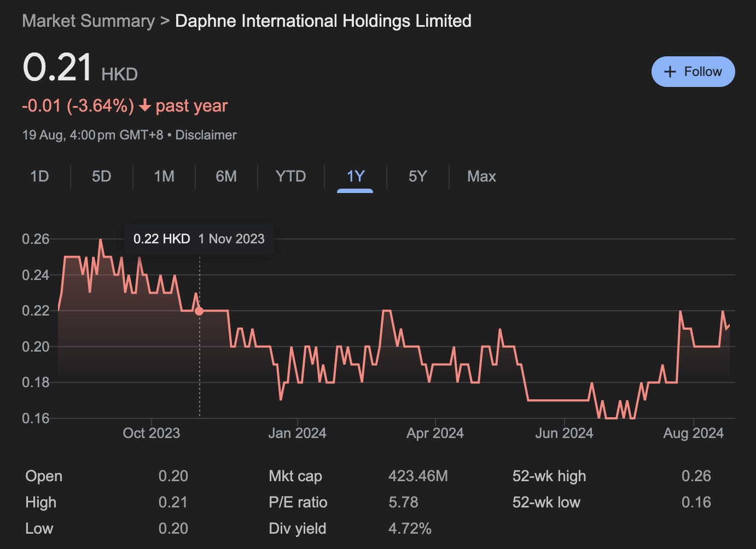Show the 5Y range tab
Image resolution: width=756 pixels, height=549 pixels.
pos(417,176)
